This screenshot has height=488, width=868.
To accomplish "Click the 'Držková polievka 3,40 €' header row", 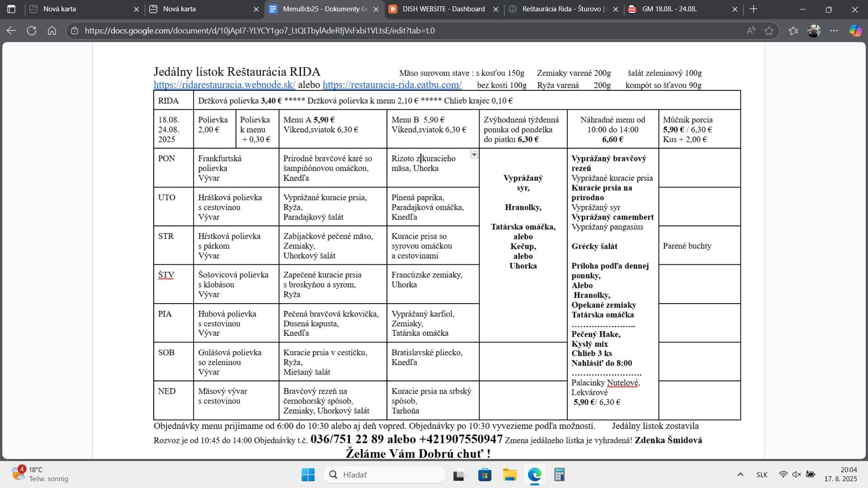I will (467, 100).
